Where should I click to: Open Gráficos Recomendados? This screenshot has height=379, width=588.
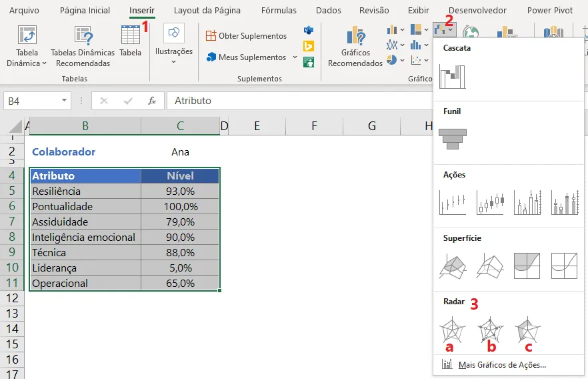point(355,47)
